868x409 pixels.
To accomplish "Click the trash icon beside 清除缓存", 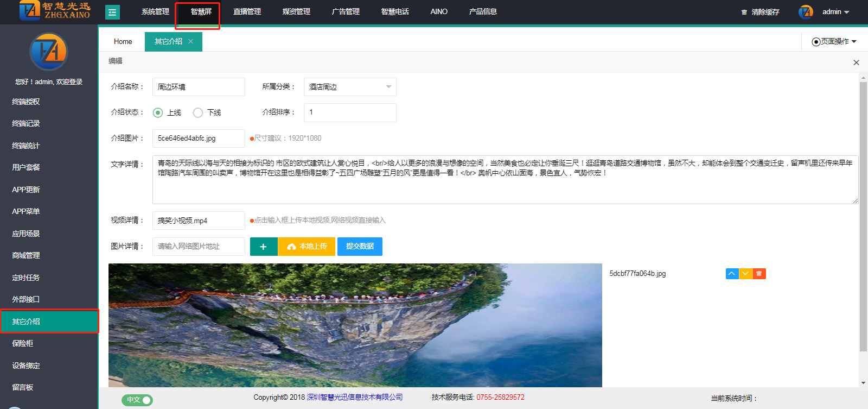I will click(x=744, y=12).
